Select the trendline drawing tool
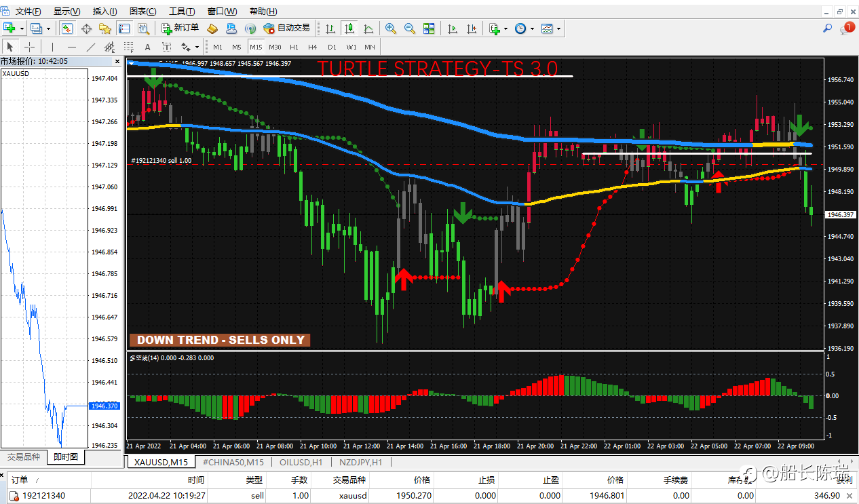The width and height of the screenshot is (859, 504). (91, 47)
